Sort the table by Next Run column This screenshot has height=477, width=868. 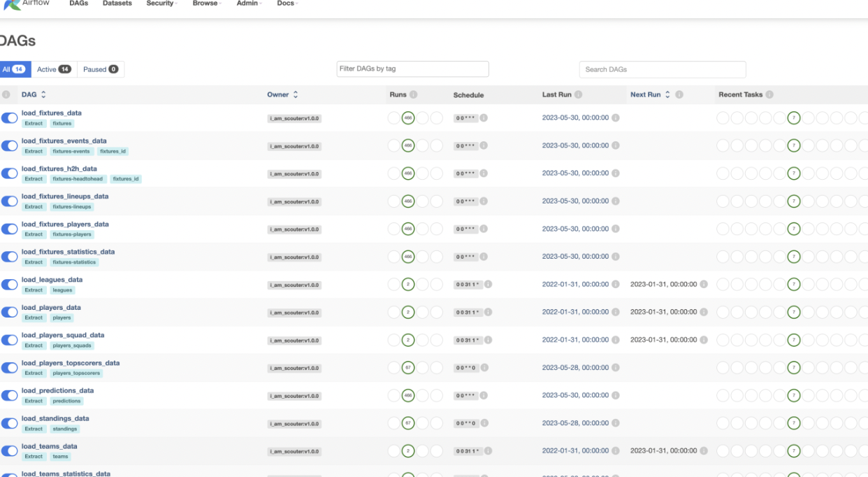pyautogui.click(x=650, y=94)
